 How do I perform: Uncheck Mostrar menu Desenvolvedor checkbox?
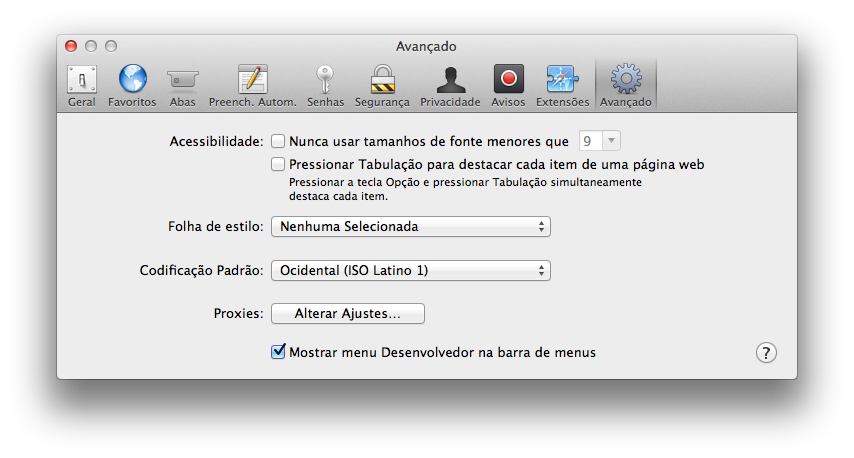[x=278, y=352]
